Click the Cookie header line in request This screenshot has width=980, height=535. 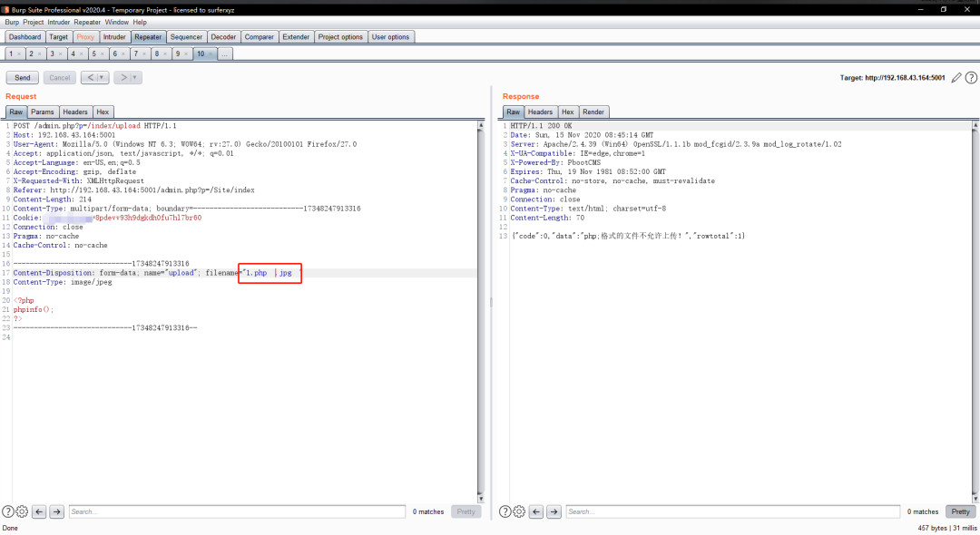[107, 218]
